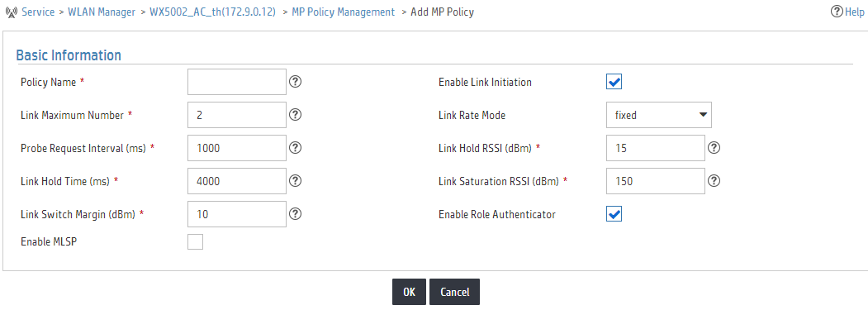
Task: Tick the Enable MLSP checkbox
Action: [x=196, y=241]
